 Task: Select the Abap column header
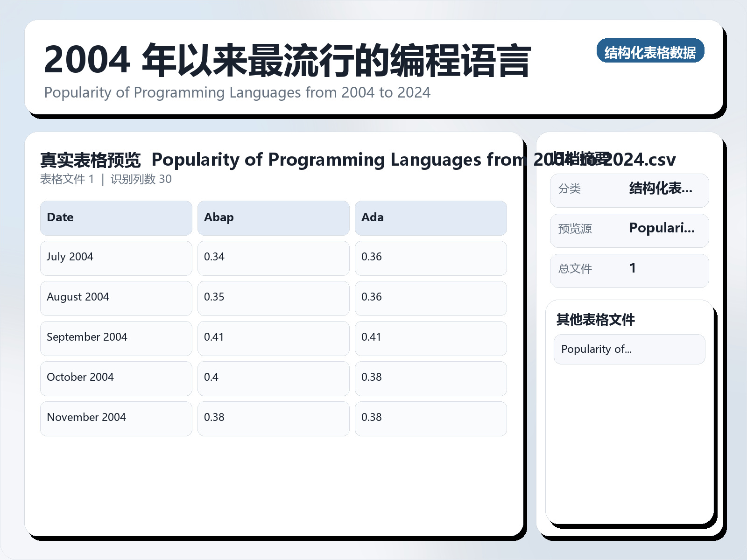[273, 217]
